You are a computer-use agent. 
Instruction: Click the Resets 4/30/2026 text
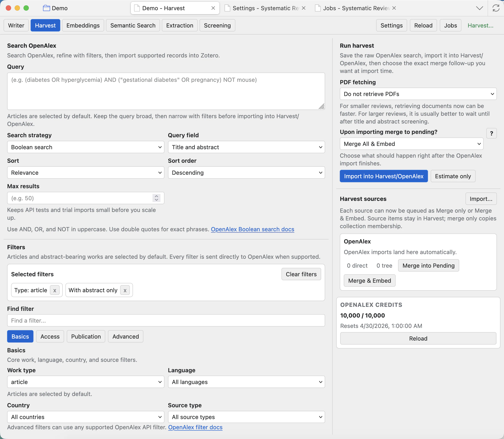381,326
